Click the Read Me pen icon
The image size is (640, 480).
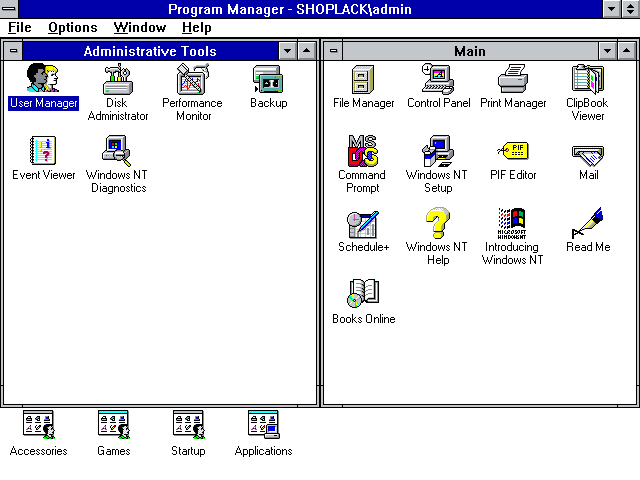tap(587, 222)
